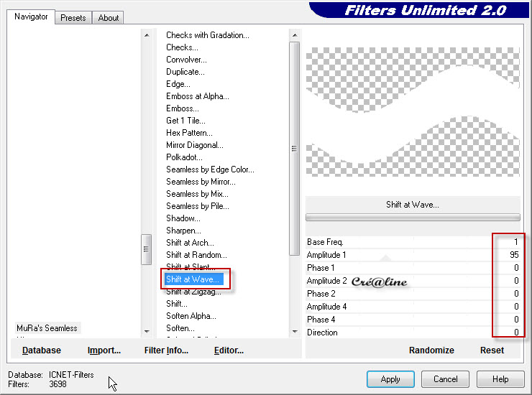Screen dimensions: 532x395
Task: Select the Navigator tab
Action: click(x=31, y=17)
